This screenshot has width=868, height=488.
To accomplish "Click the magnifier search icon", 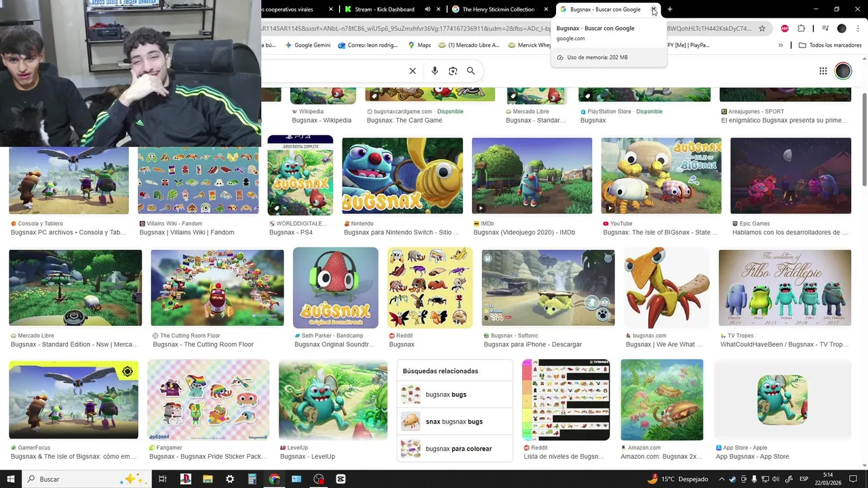I will click(x=471, y=71).
